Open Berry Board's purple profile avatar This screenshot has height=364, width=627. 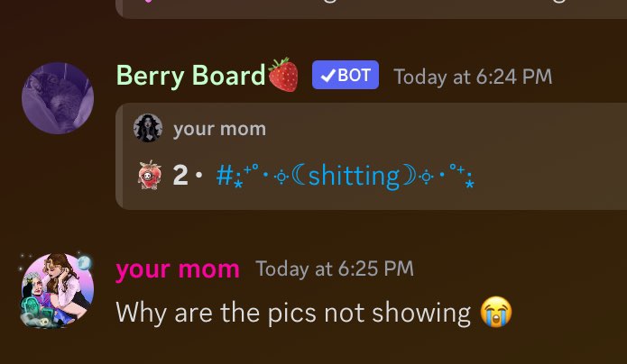[x=58, y=98]
